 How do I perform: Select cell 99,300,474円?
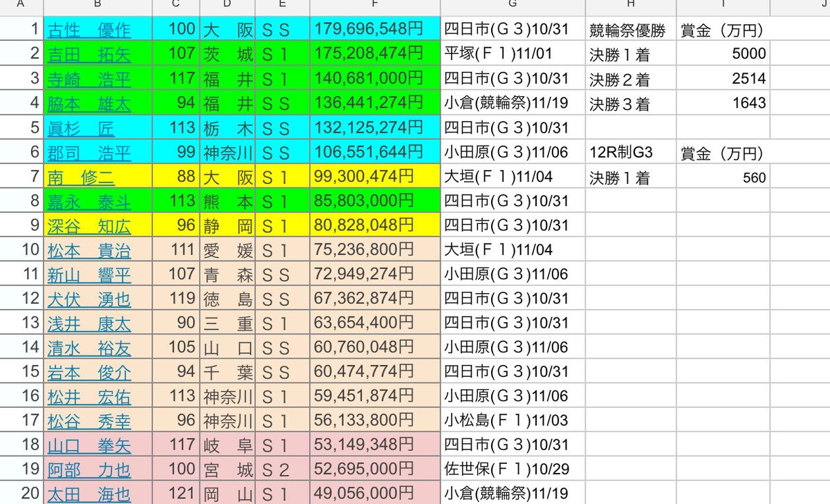[x=375, y=177]
